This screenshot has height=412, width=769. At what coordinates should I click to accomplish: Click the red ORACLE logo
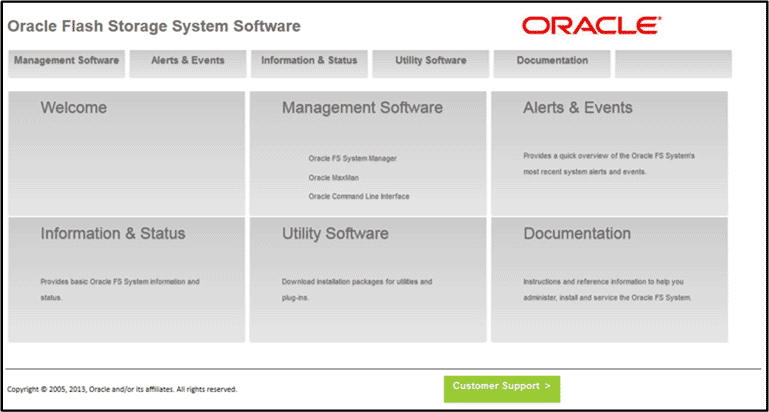[x=591, y=25]
